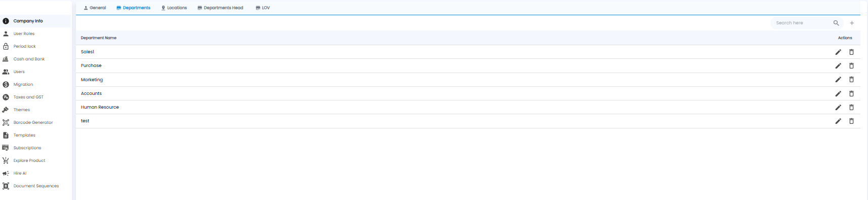Click the Explore Product cart icon
Viewport: 868px width, 200px height.
pyautogui.click(x=6, y=160)
